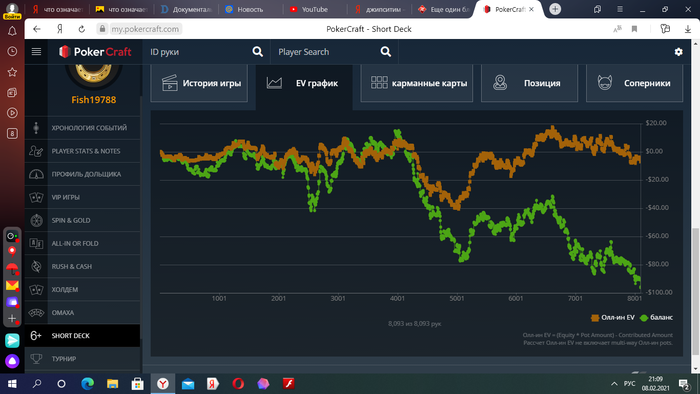
Task: Select Short Deck section
Action: 83,336
